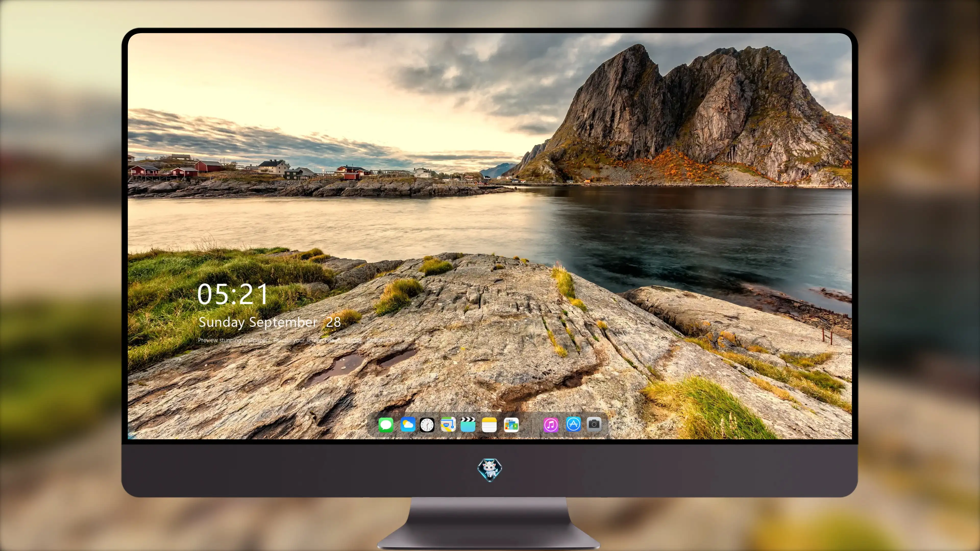Click the 'Preview stunning wallpapers' caption text
This screenshot has width=980, height=551.
[296, 340]
